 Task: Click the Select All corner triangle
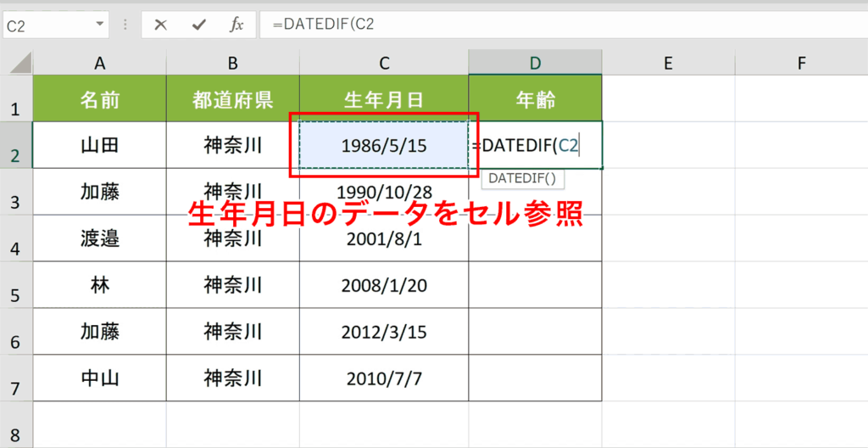[x=20, y=63]
